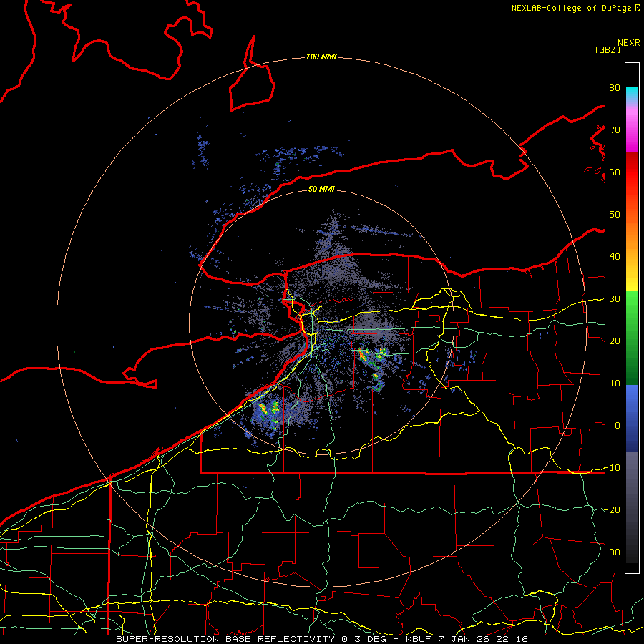Click the KBUF 7 JAN 26 22:16 timestamp

point(467,639)
